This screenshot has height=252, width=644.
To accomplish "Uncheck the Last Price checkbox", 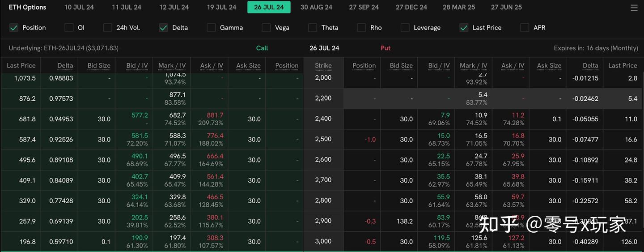I will 464,28.
